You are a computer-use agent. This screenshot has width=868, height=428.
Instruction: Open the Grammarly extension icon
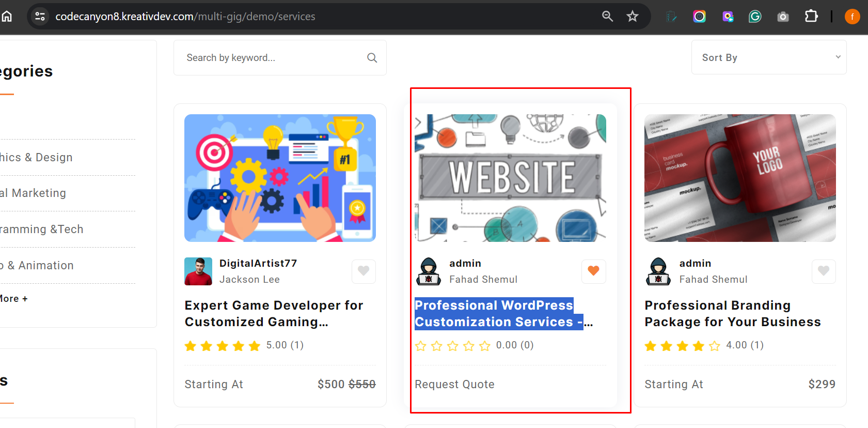(755, 17)
